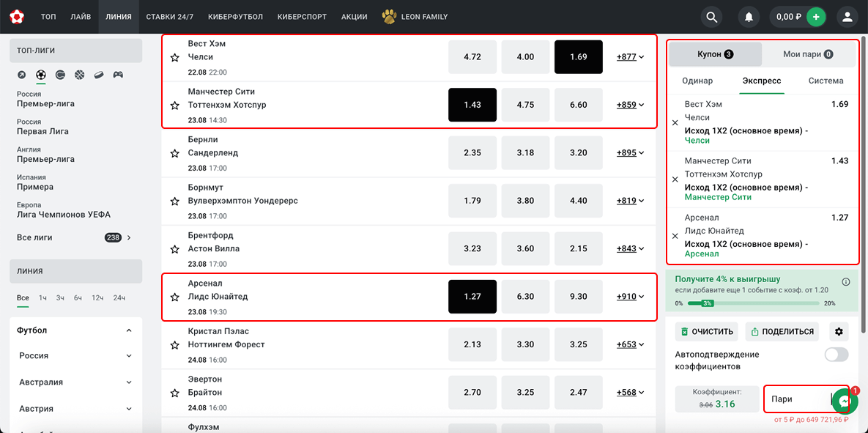Select the arrow-in-circle icon in top leagues
This screenshot has height=433, width=868.
[x=21, y=74]
